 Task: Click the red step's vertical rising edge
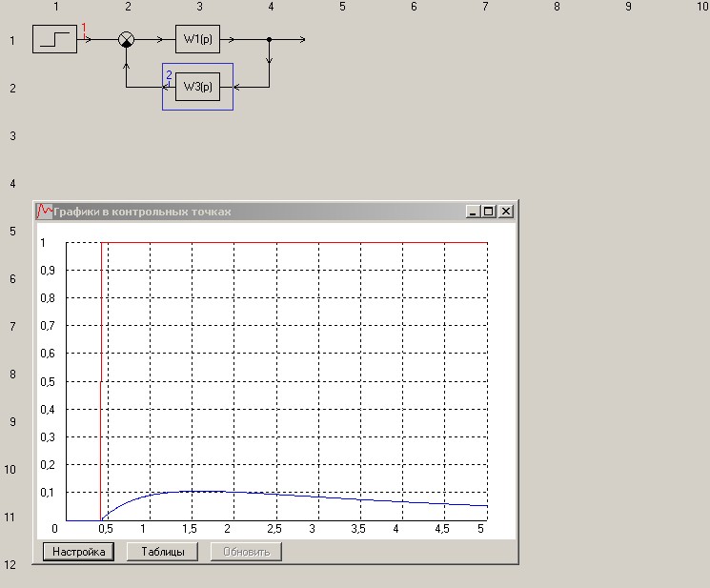[x=101, y=381]
